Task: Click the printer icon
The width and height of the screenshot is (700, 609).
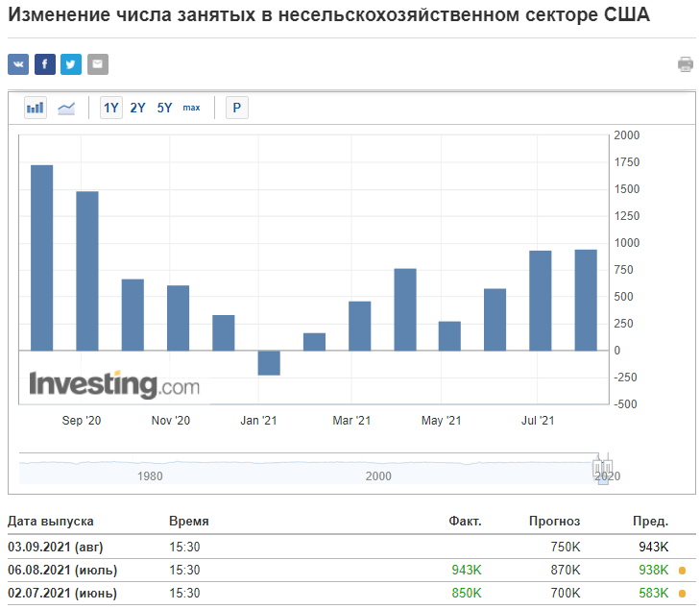Action: coord(686,64)
